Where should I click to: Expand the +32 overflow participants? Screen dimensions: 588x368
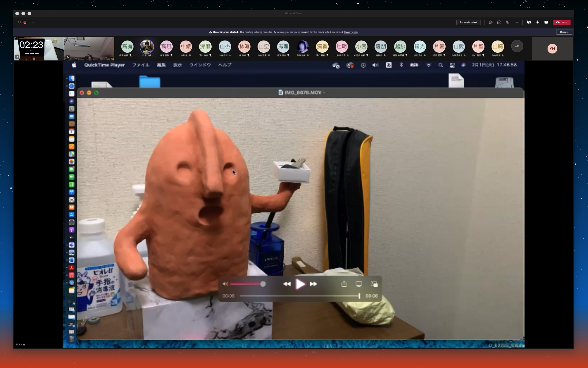[x=517, y=46]
